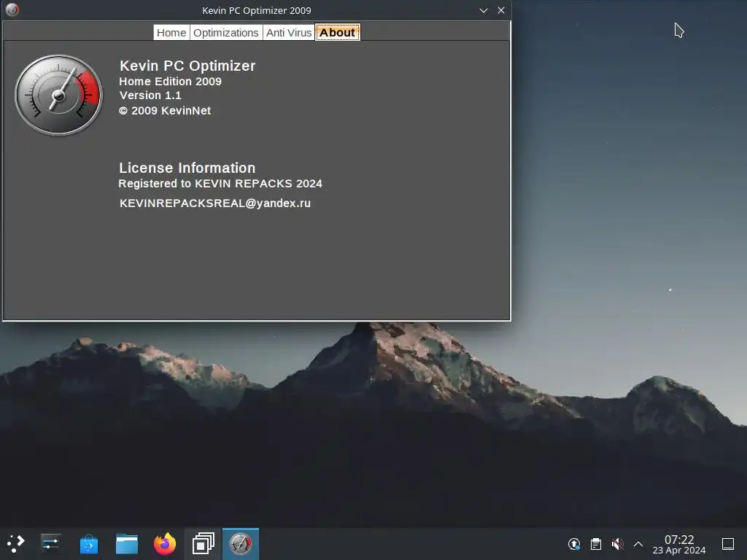Click 'Registered to KEVIN REPACKS 2024' text
The image size is (747, 560).
pos(220,183)
